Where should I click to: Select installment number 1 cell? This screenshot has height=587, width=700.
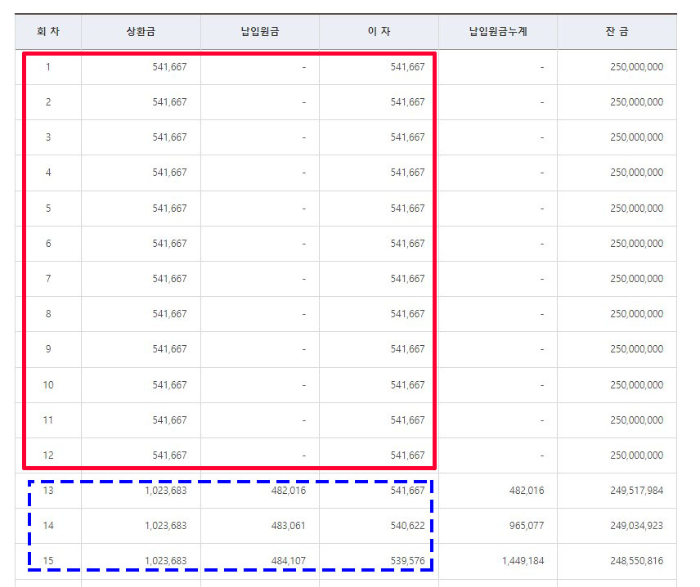(x=48, y=67)
